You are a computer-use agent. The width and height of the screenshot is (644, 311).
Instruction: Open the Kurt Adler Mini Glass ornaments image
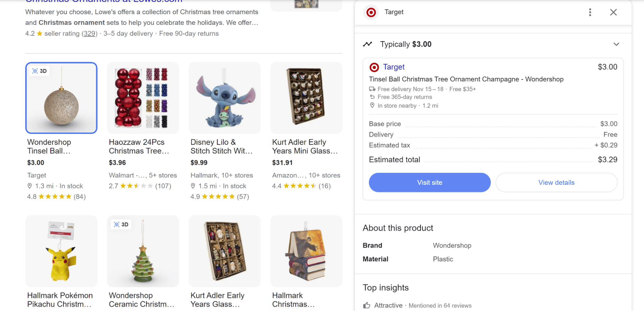306,98
